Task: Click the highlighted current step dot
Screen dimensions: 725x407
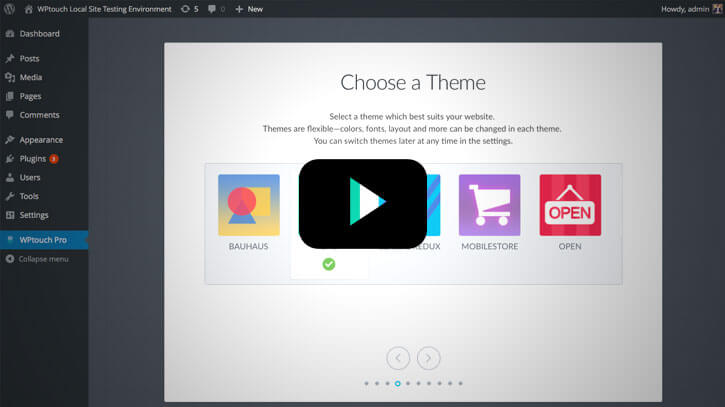Action: [x=398, y=383]
